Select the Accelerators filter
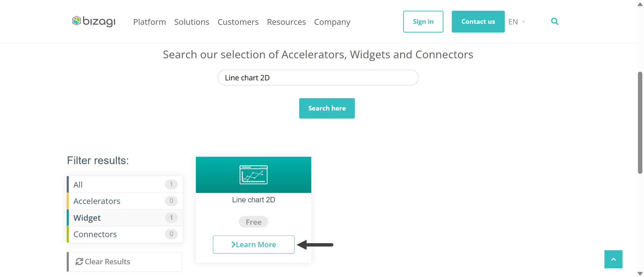Image resolution: width=644 pixels, height=277 pixels. [125, 201]
